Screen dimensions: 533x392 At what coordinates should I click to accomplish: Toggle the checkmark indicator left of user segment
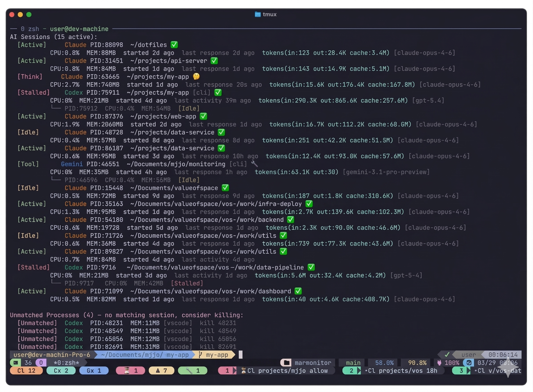click(447, 355)
